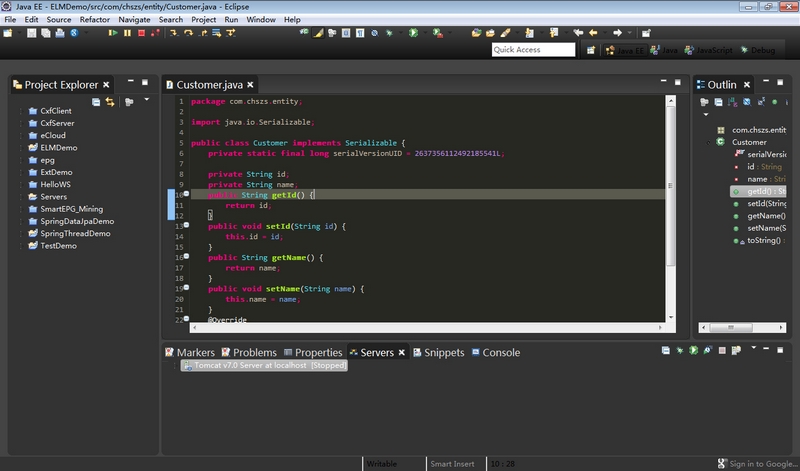
Task: Start the server with green run icon in Servers view
Action: click(693, 351)
